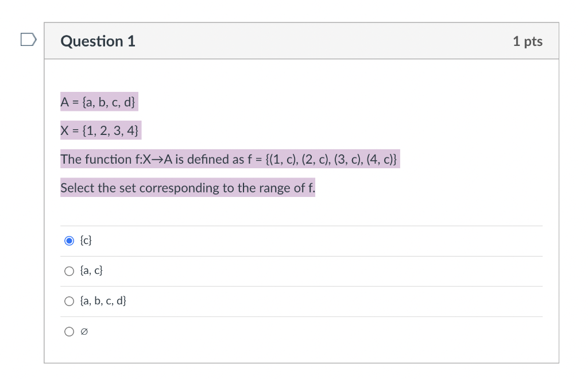Click the arrow symbol in f:X→A

(x=157, y=160)
